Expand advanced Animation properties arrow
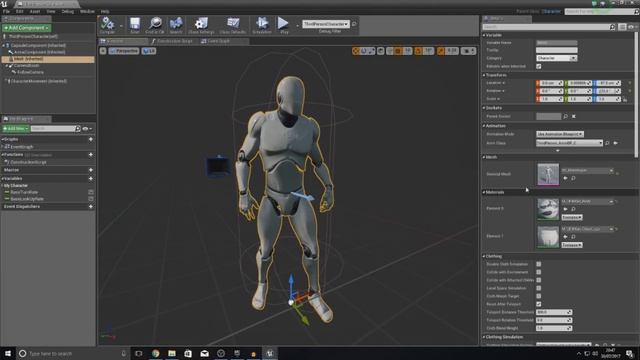640x360 pixels. pyautogui.click(x=558, y=151)
